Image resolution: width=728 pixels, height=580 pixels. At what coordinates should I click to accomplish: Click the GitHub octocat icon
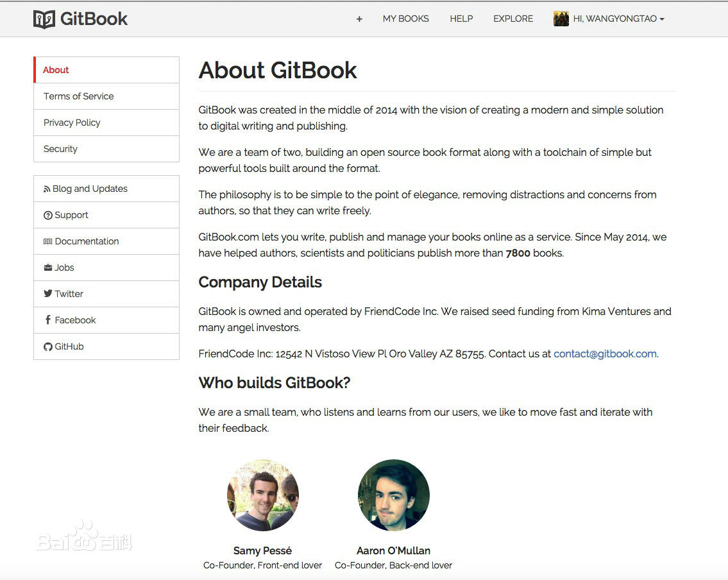48,347
